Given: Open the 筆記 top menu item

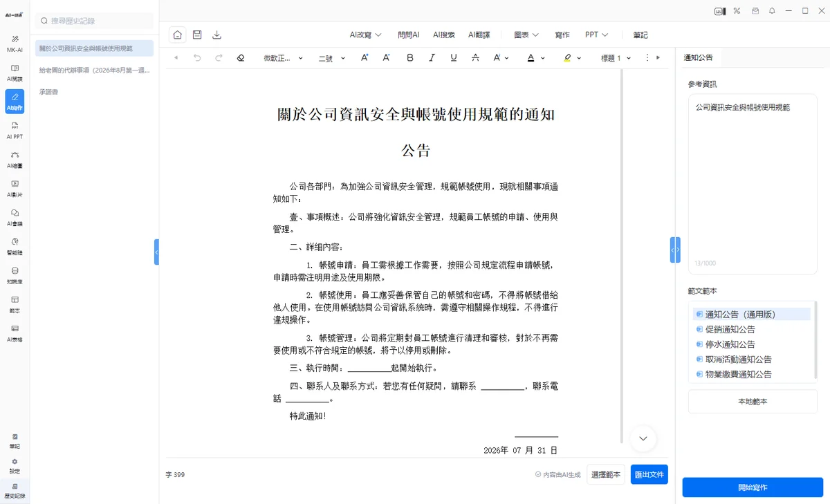Looking at the screenshot, I should (x=640, y=35).
